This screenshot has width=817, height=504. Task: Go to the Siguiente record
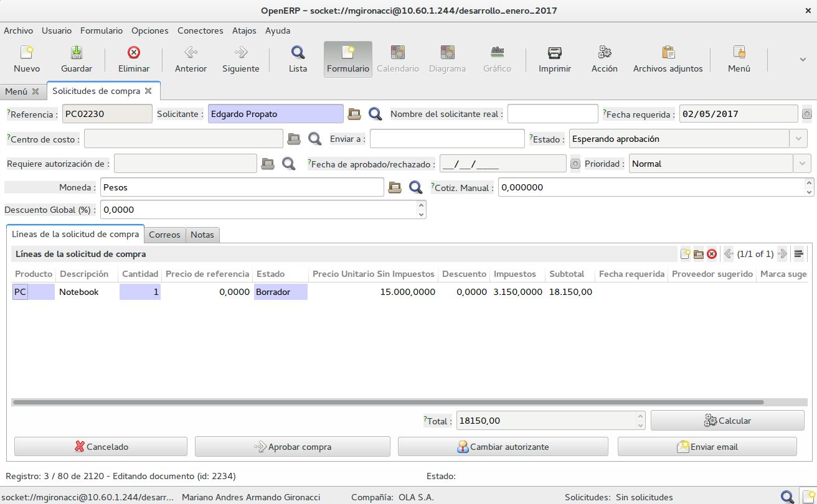pyautogui.click(x=241, y=52)
